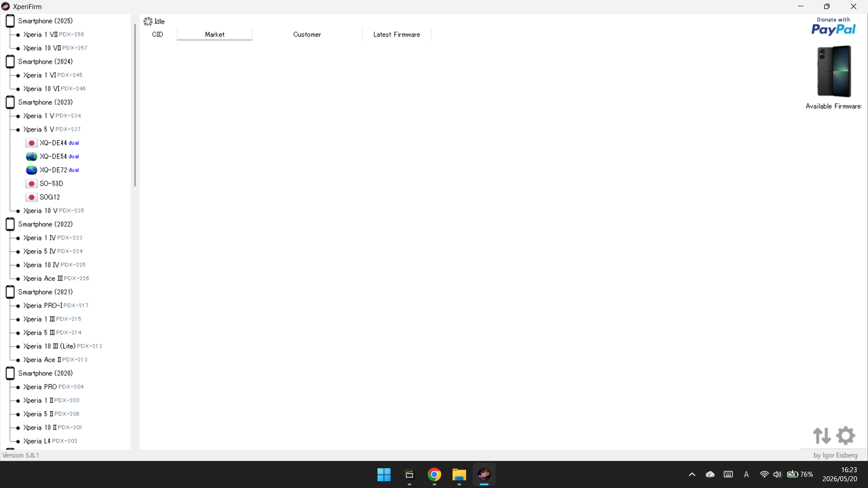868x488 pixels.
Task: Select Xperia 10 III (Lite) PDX-213
Action: click(63, 346)
